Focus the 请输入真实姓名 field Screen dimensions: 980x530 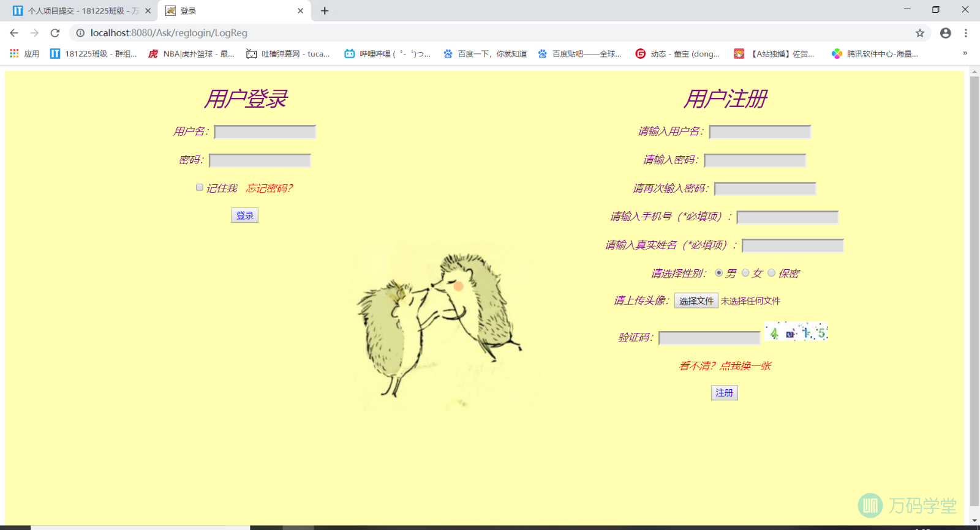pyautogui.click(x=793, y=245)
